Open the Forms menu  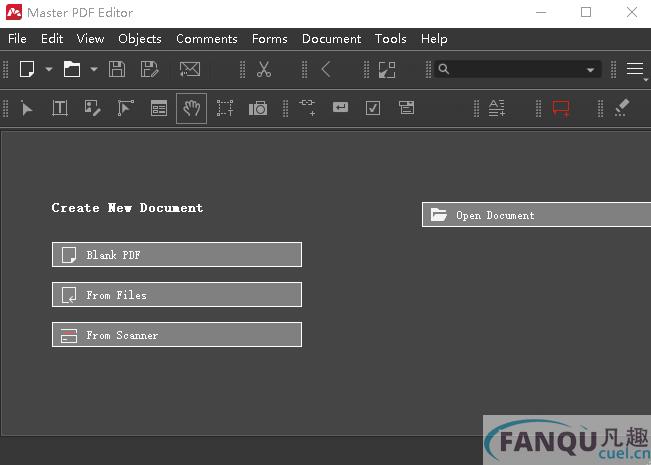coord(269,39)
